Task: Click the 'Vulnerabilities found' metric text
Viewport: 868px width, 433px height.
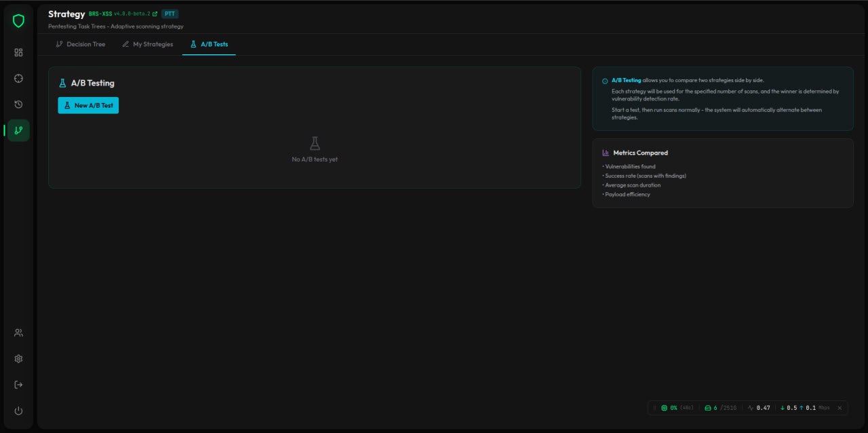Action: click(x=629, y=166)
